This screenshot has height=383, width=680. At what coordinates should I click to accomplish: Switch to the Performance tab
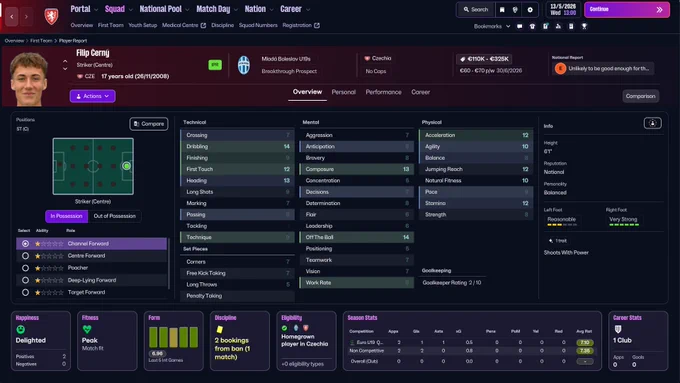[x=383, y=92]
